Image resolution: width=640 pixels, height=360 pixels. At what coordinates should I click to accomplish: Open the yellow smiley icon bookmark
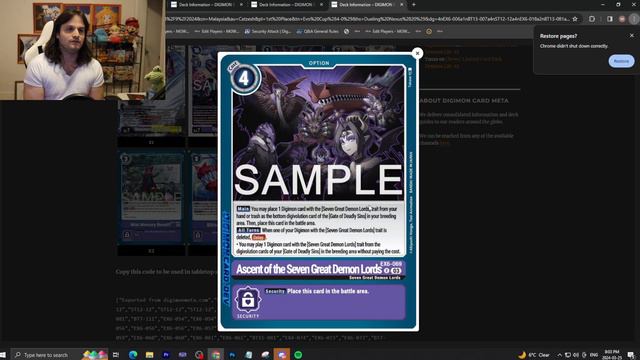(429, 31)
